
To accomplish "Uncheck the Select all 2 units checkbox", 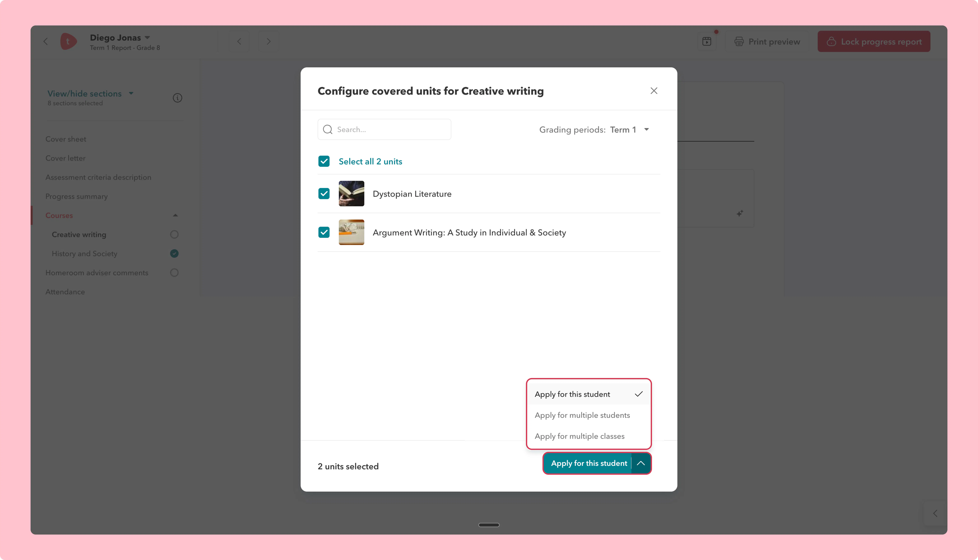I will (324, 161).
